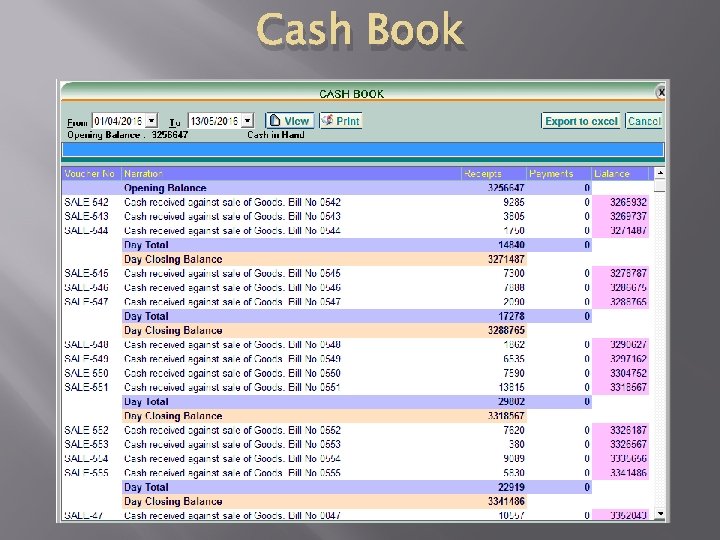The image size is (720, 540).
Task: Click Day Closing Balance 3341486
Action: [x=506, y=501]
